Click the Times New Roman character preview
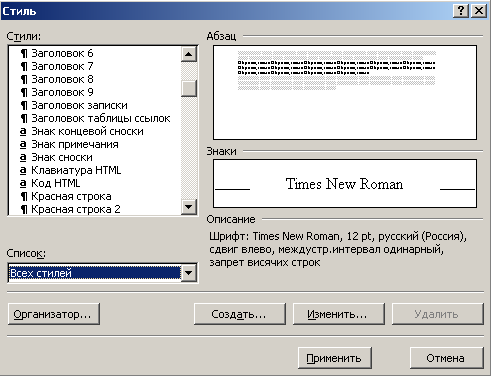Screen dimensions: 491x376 [345, 183]
